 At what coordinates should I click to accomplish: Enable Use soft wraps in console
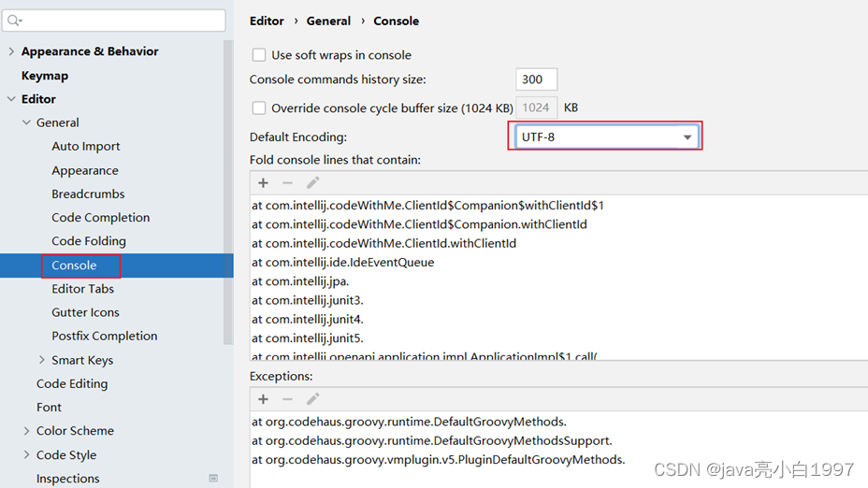click(259, 55)
